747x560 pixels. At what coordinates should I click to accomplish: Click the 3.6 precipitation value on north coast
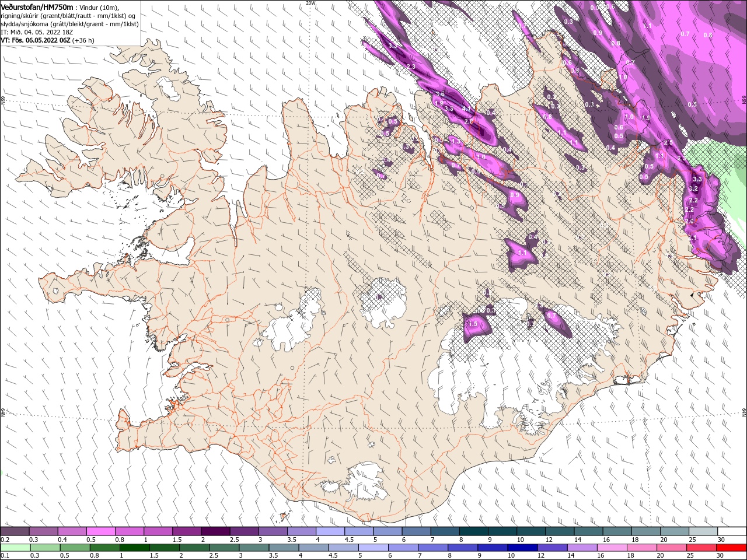[x=440, y=94]
